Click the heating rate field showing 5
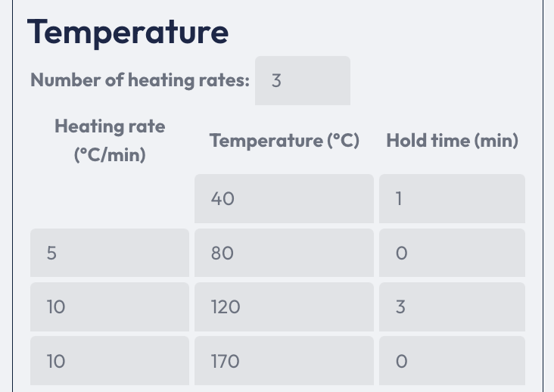Screen dimensions: 554x392 [x=110, y=254]
